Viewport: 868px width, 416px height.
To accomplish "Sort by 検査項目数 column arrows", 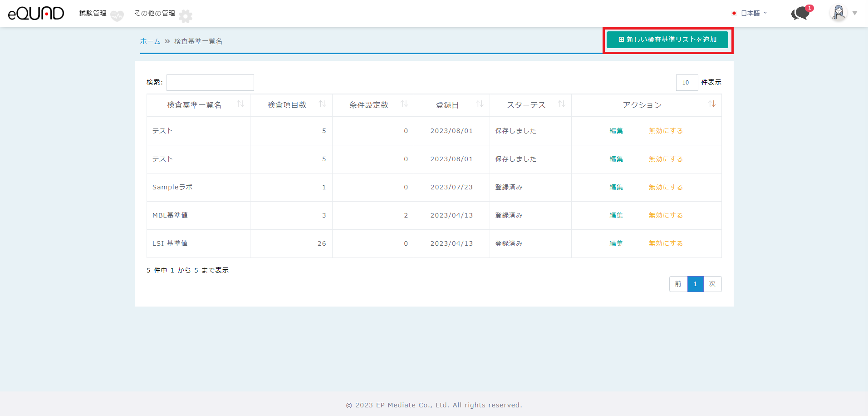I will (x=323, y=104).
